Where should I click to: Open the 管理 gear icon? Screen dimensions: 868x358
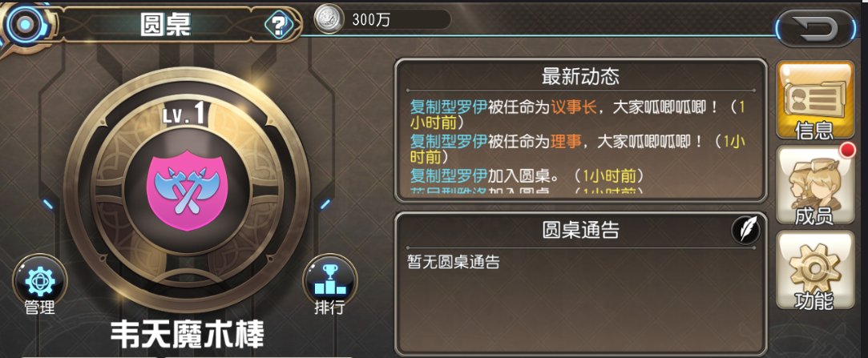click(39, 280)
